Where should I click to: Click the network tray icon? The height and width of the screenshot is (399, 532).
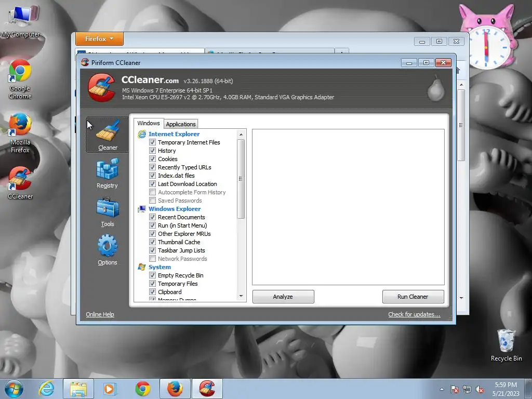point(467,390)
